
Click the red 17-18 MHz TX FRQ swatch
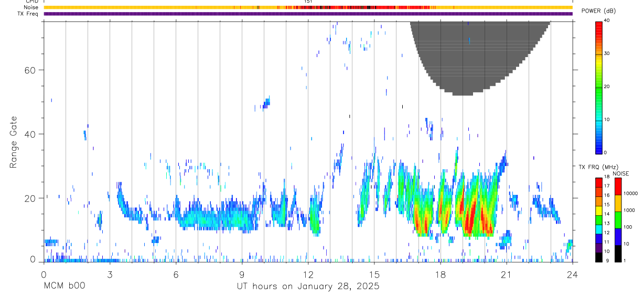pyautogui.click(x=598, y=183)
